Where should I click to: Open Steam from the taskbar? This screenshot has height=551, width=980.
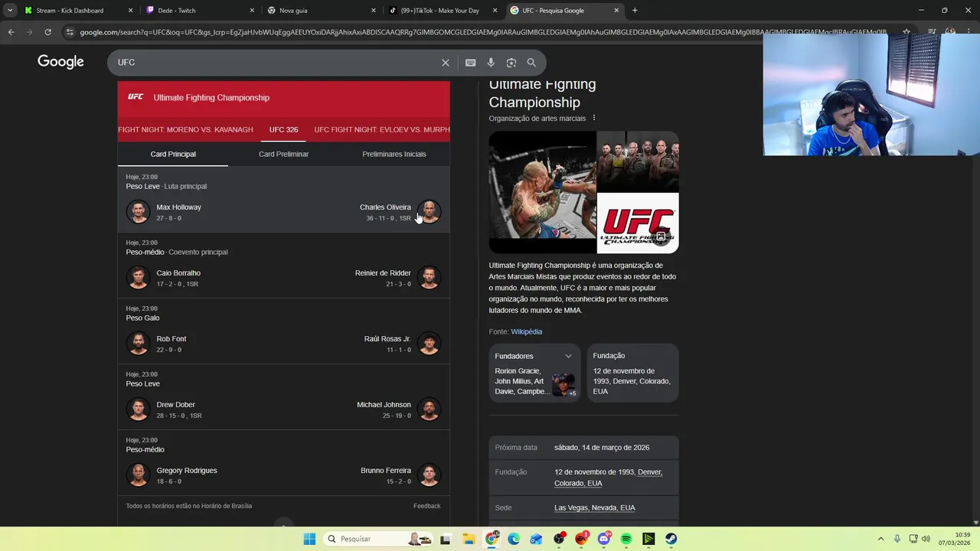pyautogui.click(x=671, y=539)
